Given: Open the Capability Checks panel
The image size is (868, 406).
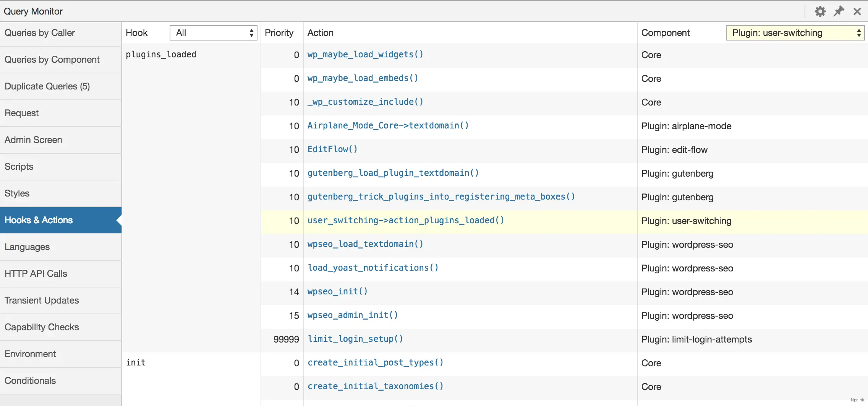Looking at the screenshot, I should pyautogui.click(x=41, y=327).
